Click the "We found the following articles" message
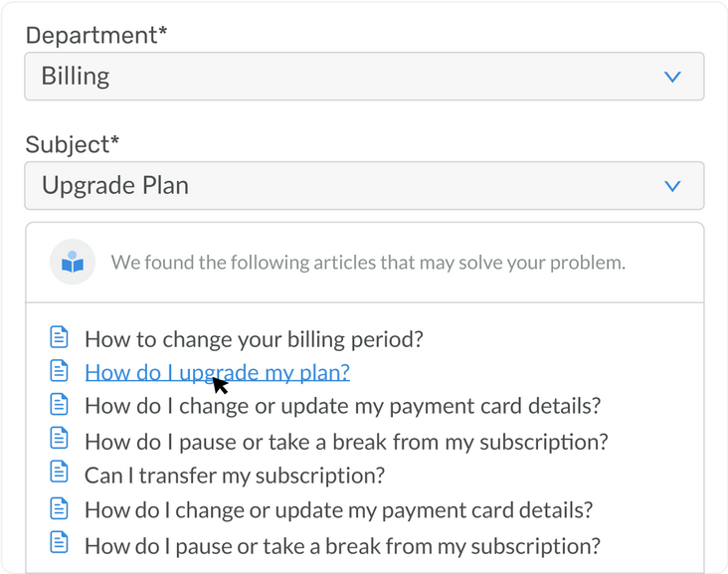The height and width of the screenshot is (574, 728). 368,264
